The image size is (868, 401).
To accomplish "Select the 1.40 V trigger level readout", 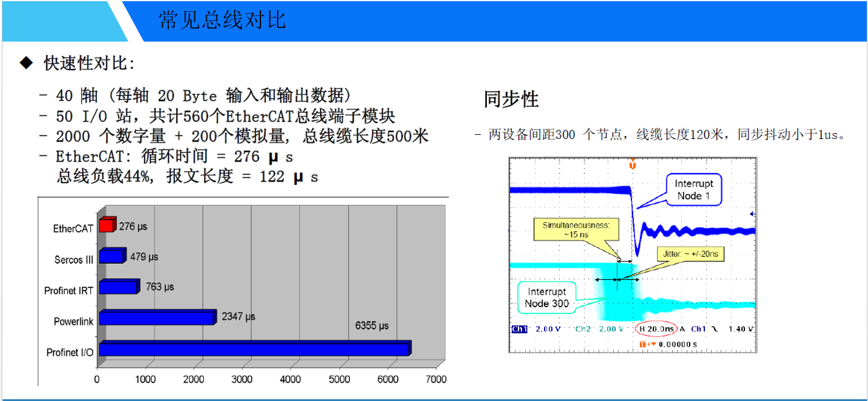I will (x=741, y=329).
